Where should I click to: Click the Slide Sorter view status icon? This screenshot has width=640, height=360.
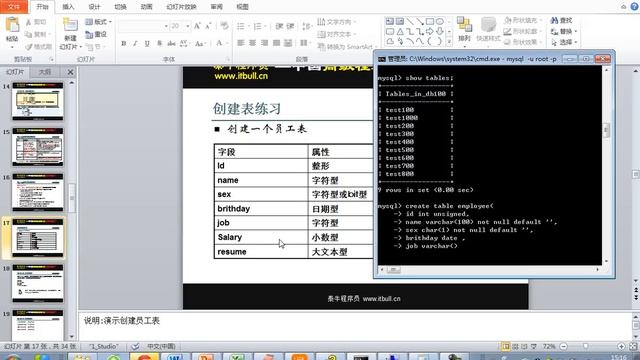[515, 347]
